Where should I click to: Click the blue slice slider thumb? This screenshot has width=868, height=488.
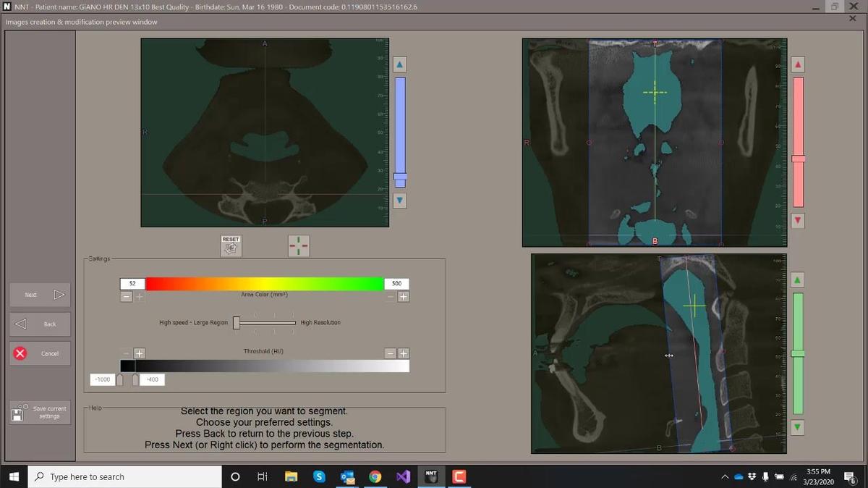pyautogui.click(x=399, y=176)
